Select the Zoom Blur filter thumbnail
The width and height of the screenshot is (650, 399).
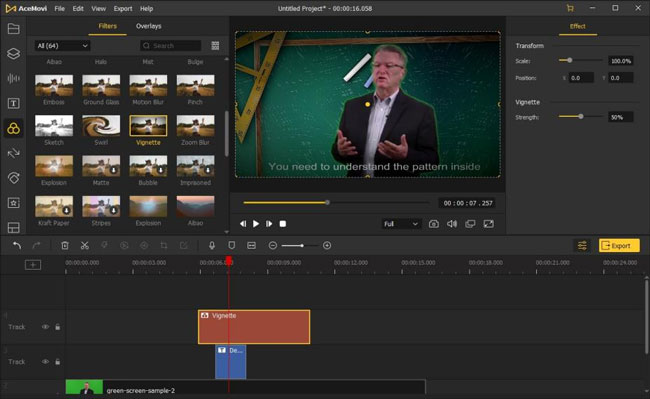195,126
